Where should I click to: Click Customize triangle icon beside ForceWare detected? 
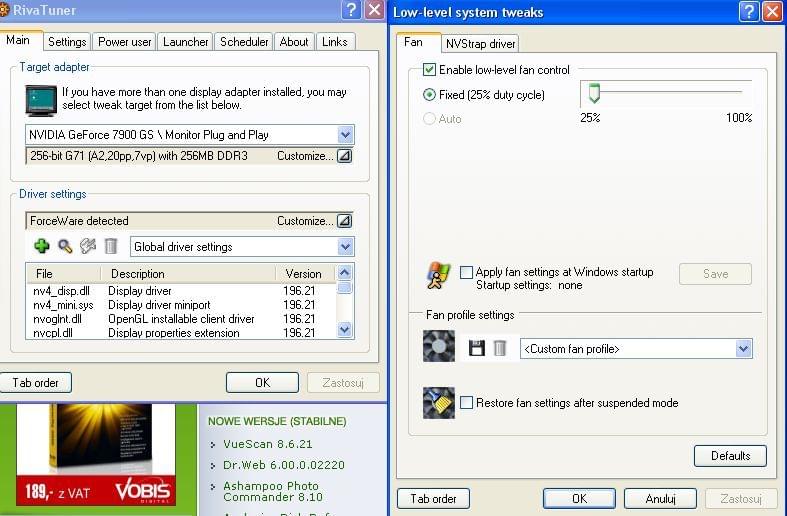[344, 221]
